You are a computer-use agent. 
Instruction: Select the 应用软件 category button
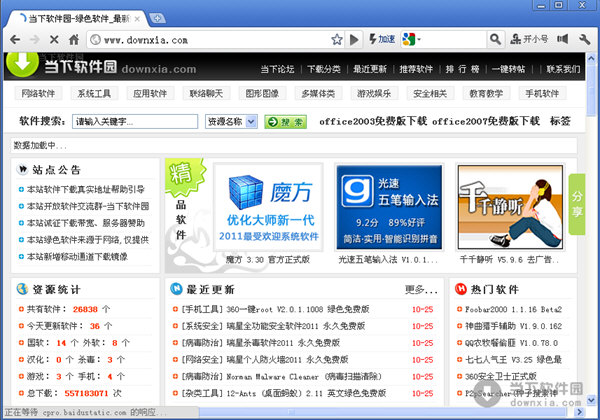[x=150, y=93]
